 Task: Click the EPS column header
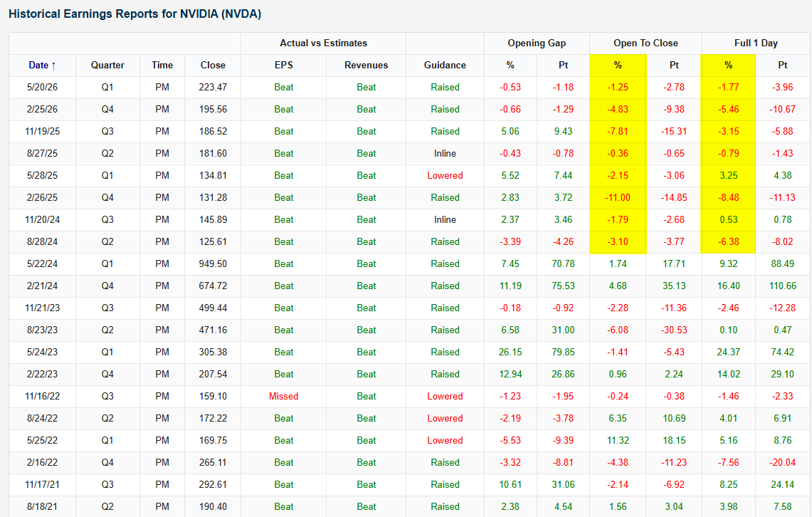point(284,66)
